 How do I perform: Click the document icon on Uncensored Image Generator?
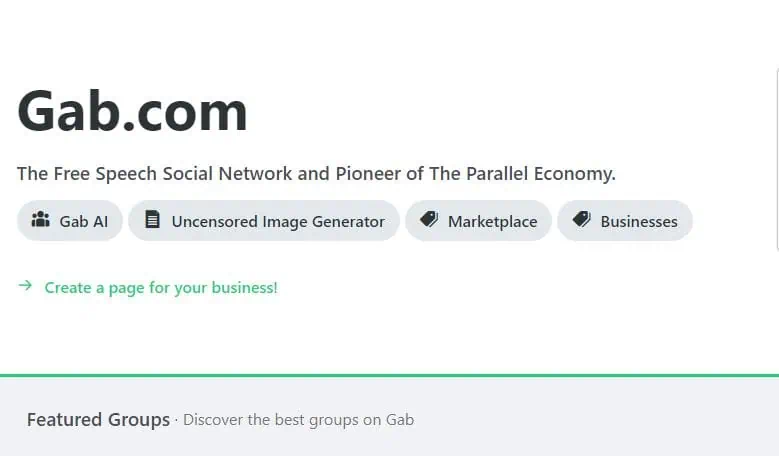(153, 219)
